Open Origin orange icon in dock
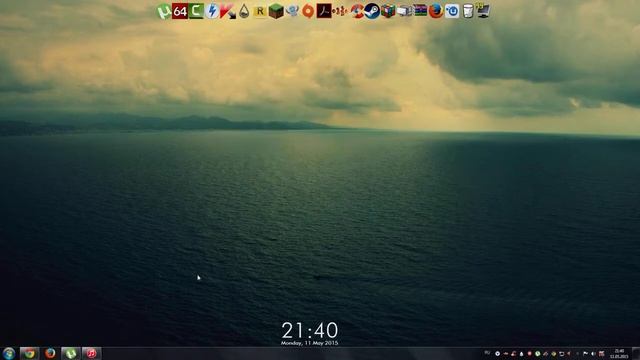The height and width of the screenshot is (360, 640). tap(308, 11)
